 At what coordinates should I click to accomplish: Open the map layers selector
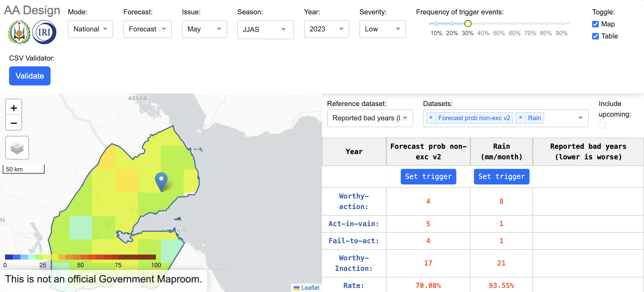pos(17,148)
